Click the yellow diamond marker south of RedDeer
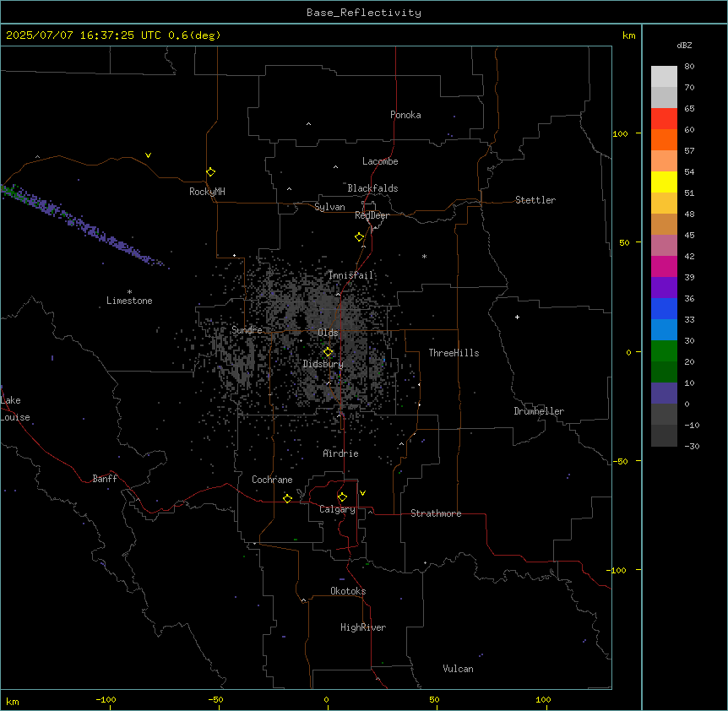728x711 pixels. click(x=360, y=237)
